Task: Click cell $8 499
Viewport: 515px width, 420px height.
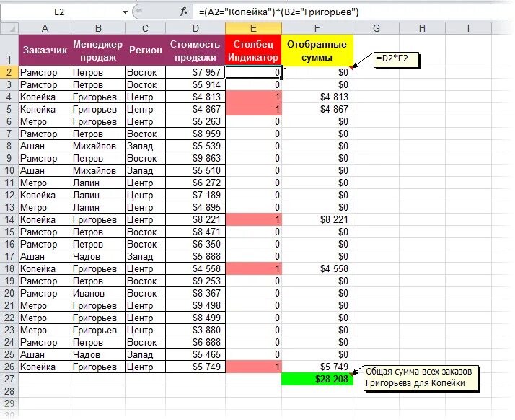Action: pos(195,318)
